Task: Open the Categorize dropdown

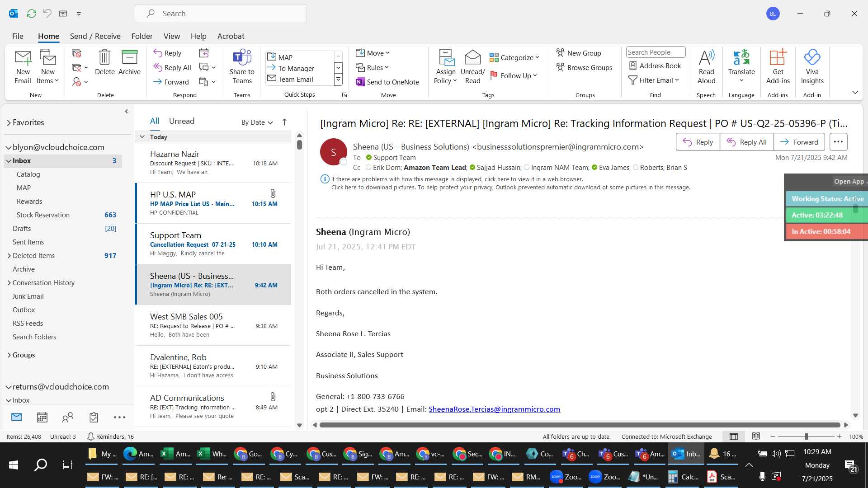Action: [x=514, y=57]
